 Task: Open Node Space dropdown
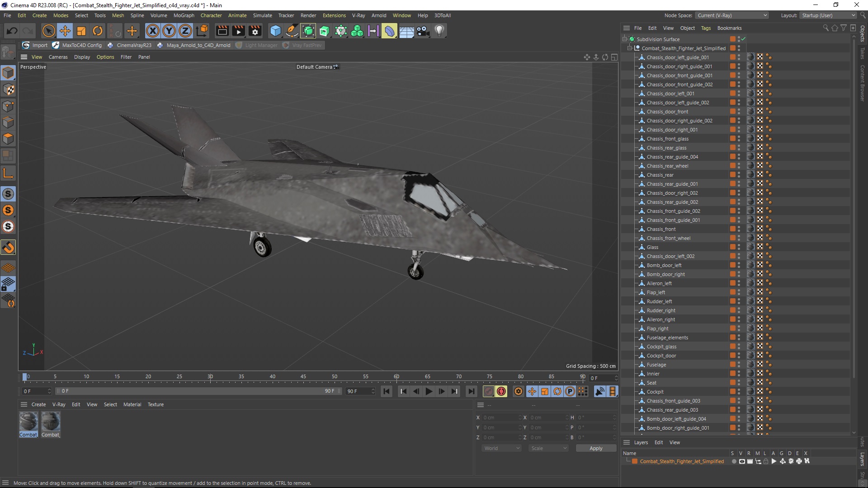[x=732, y=15]
